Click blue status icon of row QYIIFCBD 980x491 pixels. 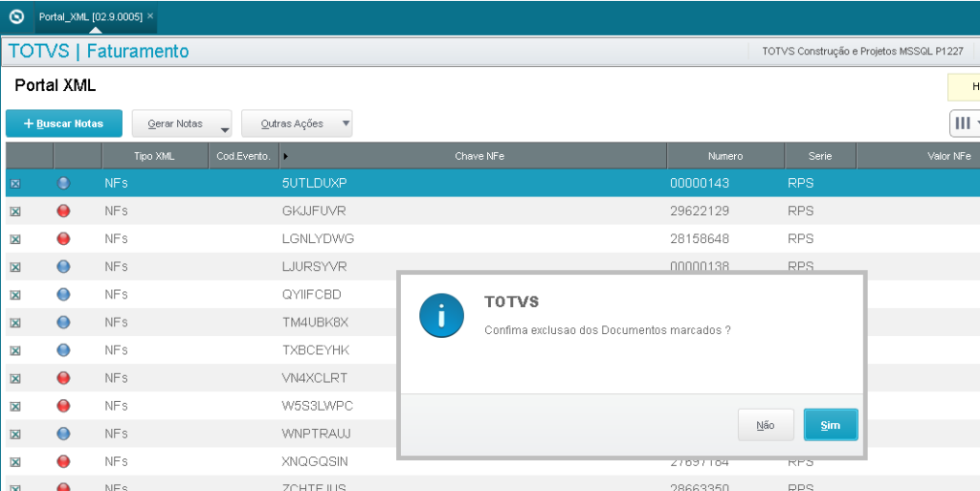(x=63, y=294)
